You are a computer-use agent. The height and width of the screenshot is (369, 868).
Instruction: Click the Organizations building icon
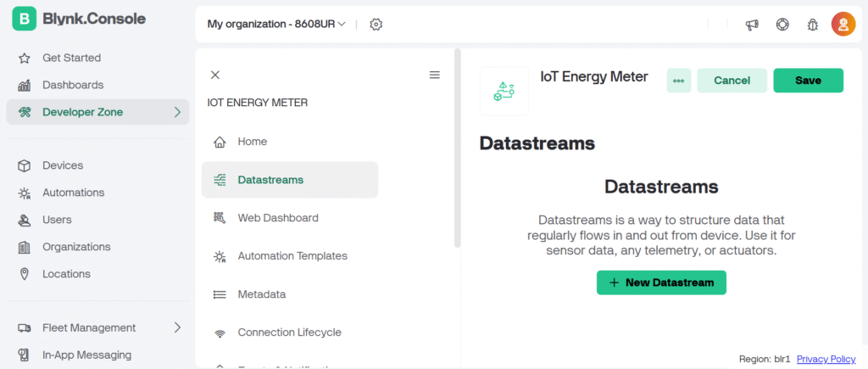(24, 247)
